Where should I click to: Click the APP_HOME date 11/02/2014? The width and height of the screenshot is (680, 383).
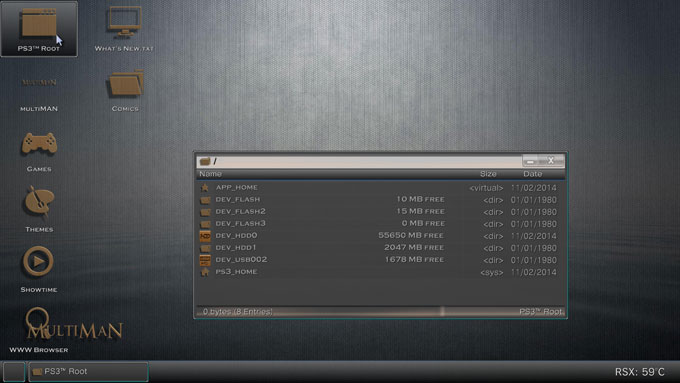click(533, 188)
